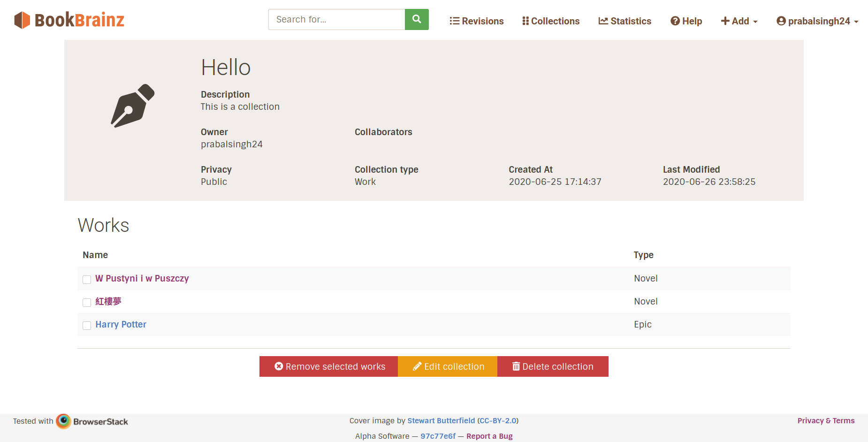
Task: Click the Works section heading
Action: 103,225
